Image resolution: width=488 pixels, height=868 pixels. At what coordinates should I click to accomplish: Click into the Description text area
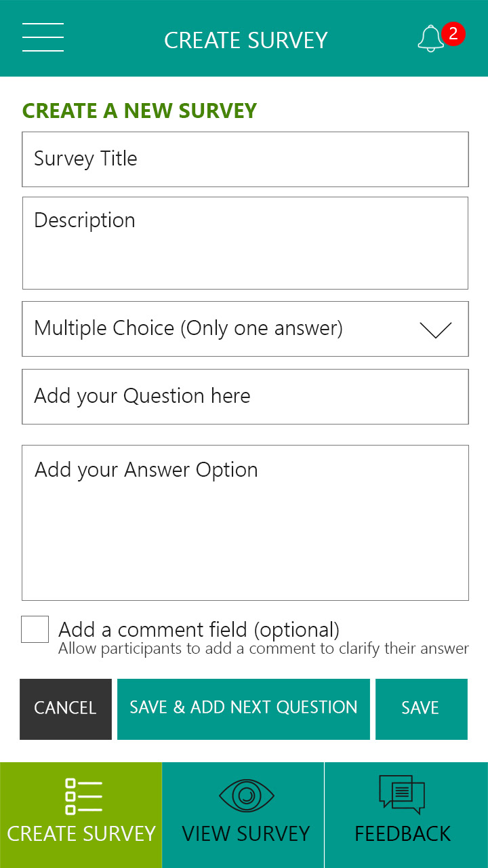(x=245, y=243)
